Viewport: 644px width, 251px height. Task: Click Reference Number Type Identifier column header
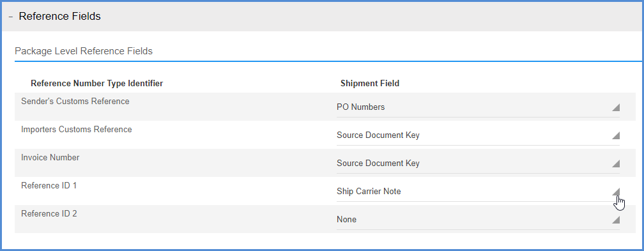click(97, 84)
